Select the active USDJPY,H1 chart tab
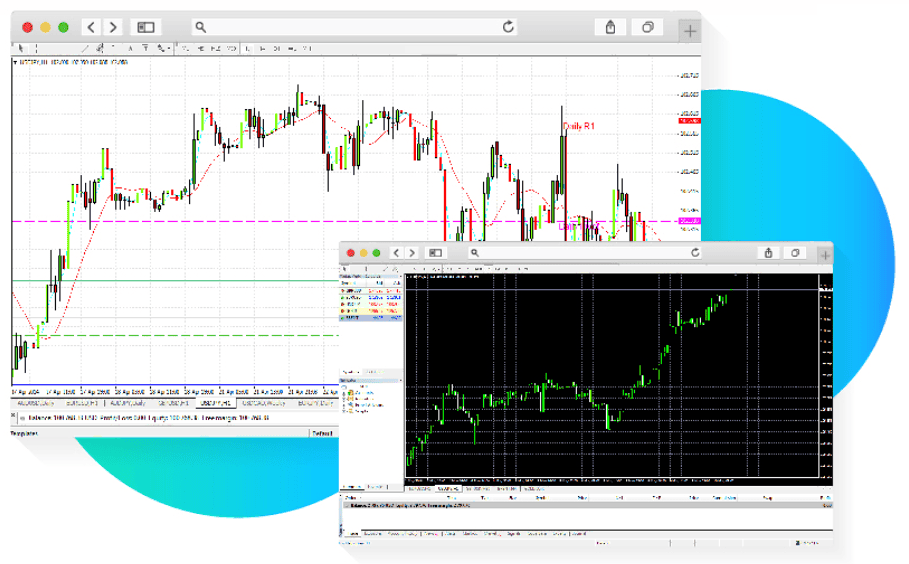 (x=215, y=403)
